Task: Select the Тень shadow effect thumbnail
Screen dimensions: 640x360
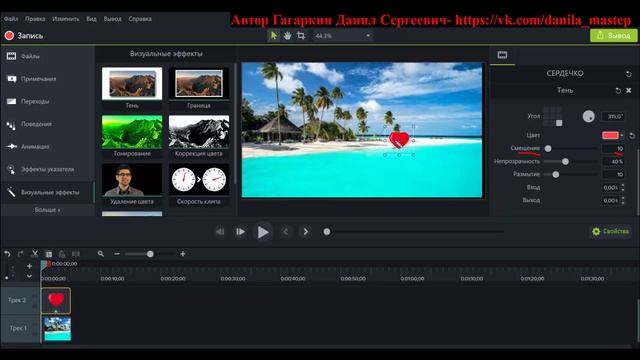Action: point(132,84)
